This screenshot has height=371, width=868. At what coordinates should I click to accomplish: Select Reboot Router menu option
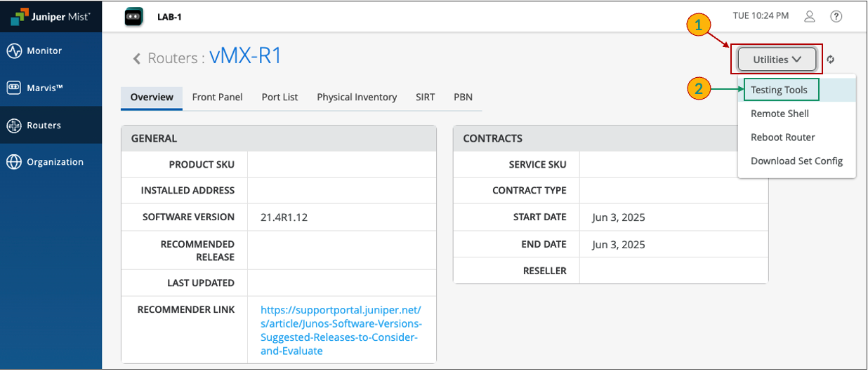click(782, 137)
